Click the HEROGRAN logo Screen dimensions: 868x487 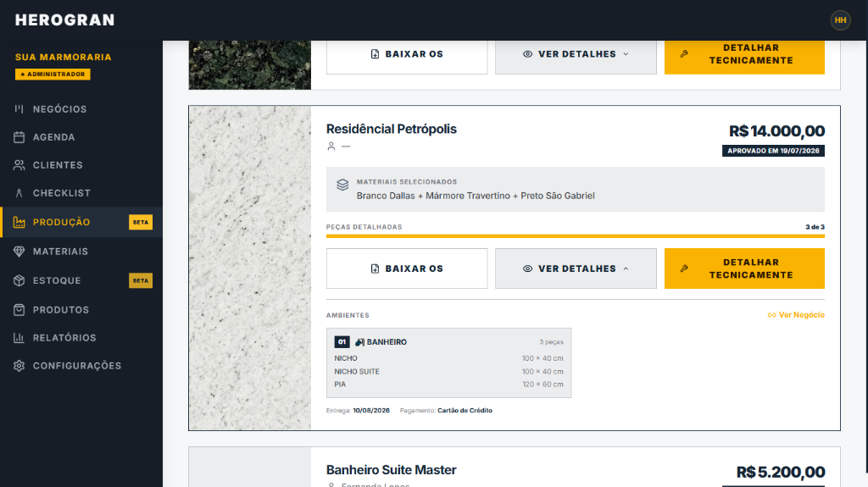tap(64, 20)
